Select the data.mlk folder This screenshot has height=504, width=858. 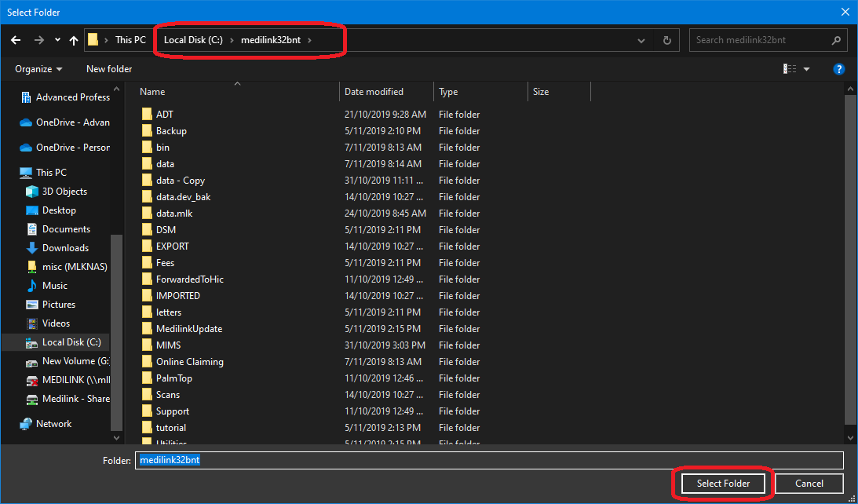point(174,213)
